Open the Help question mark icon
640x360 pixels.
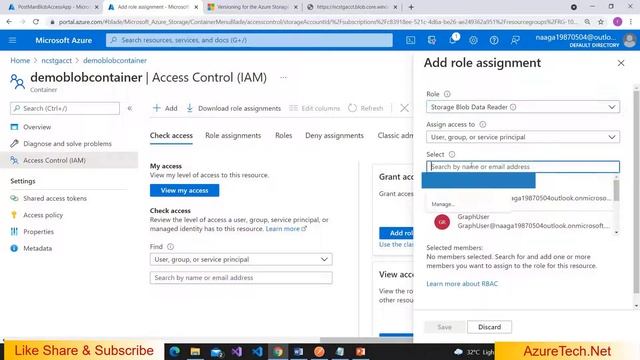(494, 40)
